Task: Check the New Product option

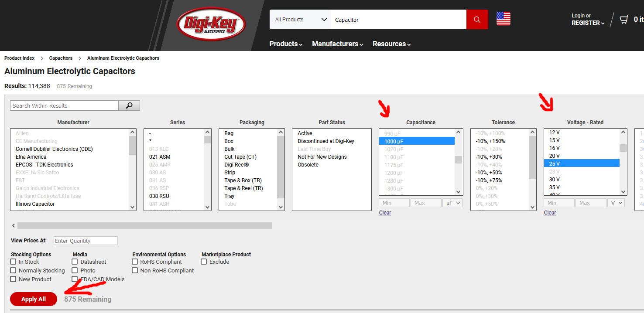Action: 13,279
